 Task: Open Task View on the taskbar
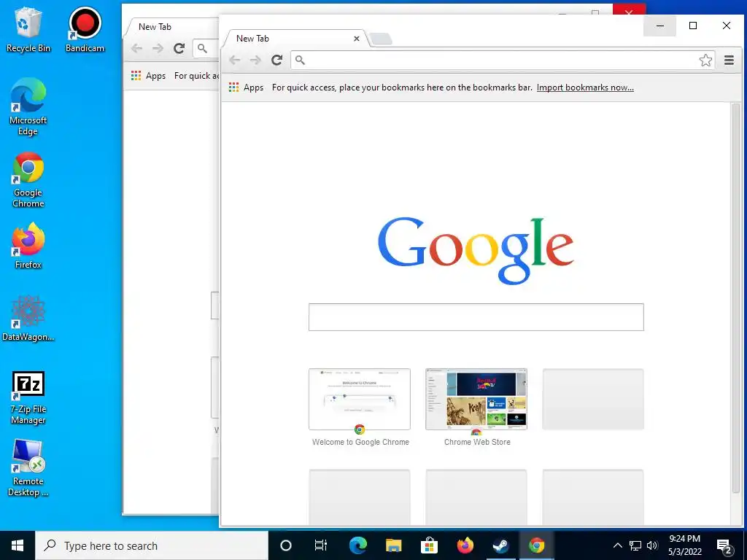point(321,545)
